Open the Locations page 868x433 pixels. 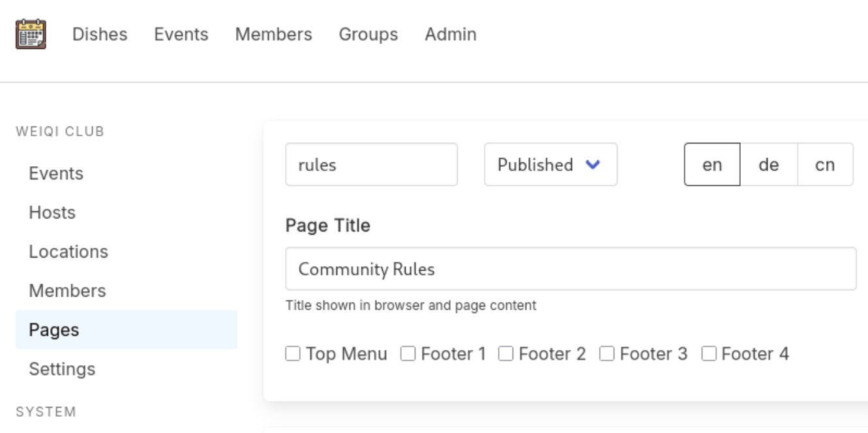(x=68, y=252)
